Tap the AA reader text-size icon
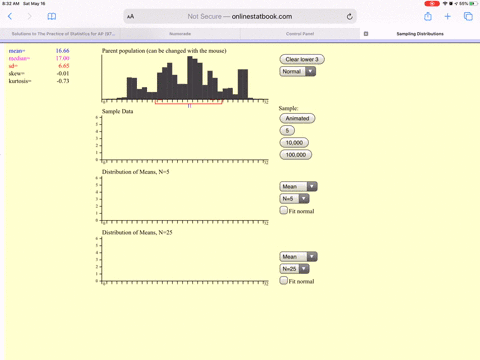The image size is (480, 360). (130, 16)
